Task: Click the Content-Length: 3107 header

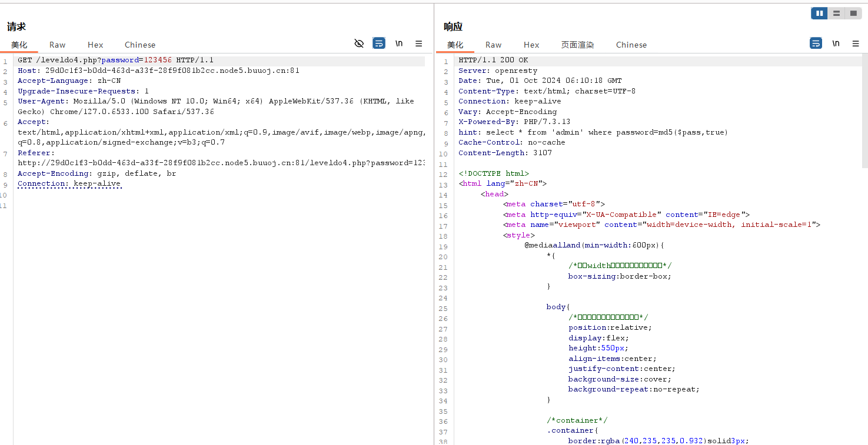Action: click(505, 153)
